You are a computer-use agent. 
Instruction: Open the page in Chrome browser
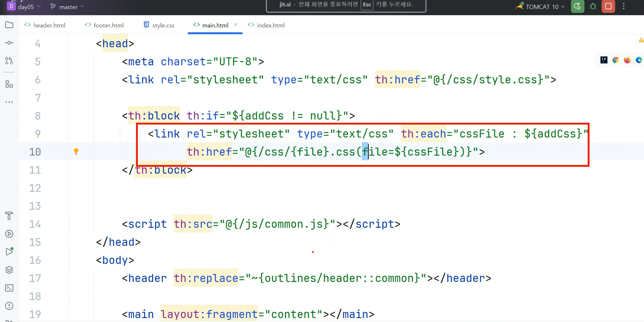pyautogui.click(x=615, y=60)
